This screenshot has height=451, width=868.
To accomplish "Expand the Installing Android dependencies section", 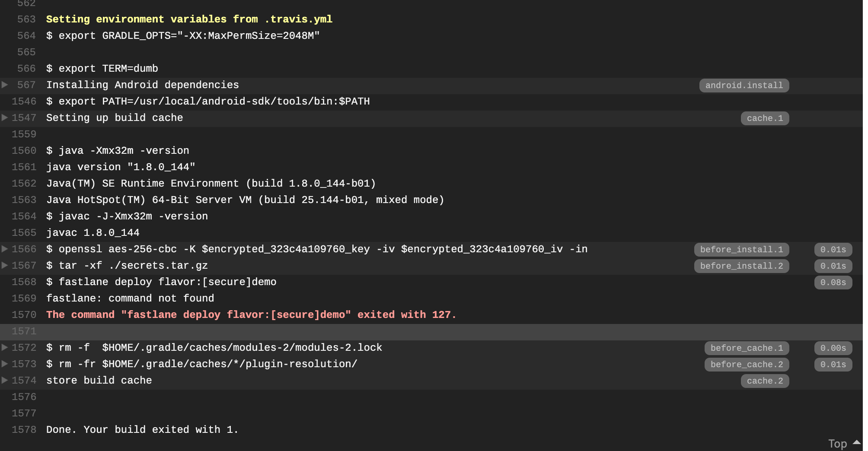I will 5,85.
